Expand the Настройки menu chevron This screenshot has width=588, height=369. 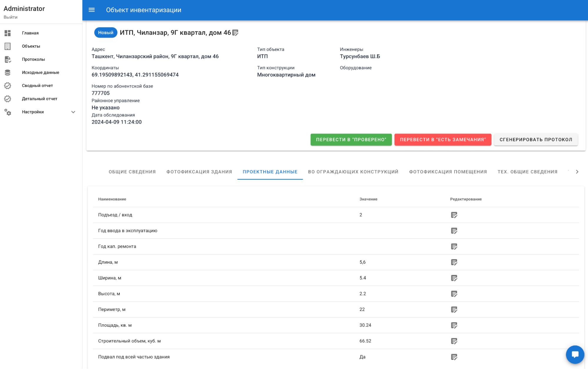73,112
